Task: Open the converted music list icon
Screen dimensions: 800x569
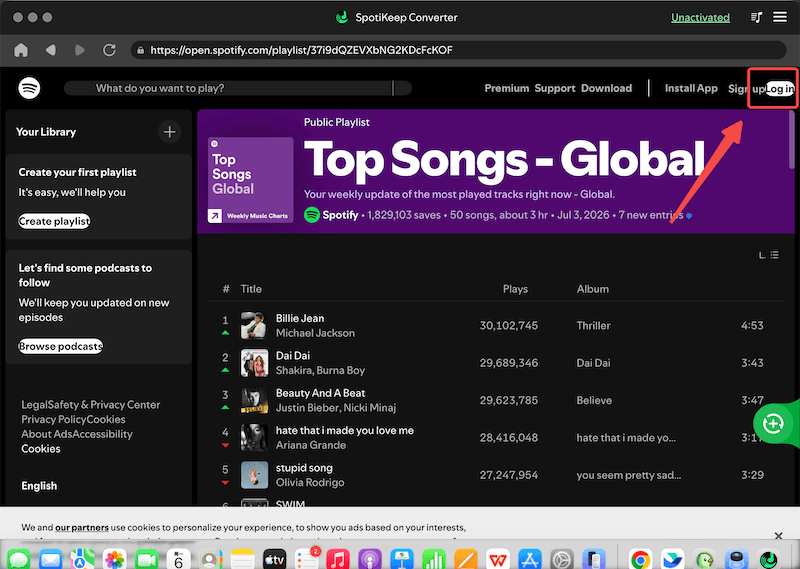Action: tap(756, 17)
